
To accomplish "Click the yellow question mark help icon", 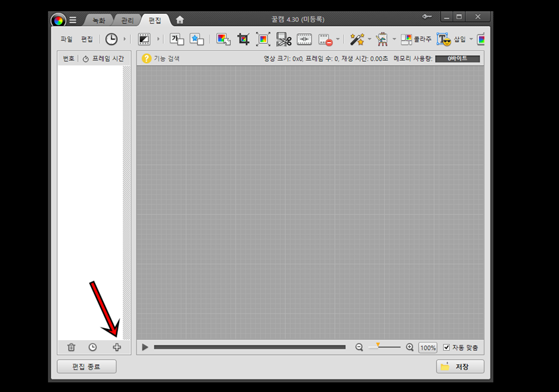I will 146,59.
